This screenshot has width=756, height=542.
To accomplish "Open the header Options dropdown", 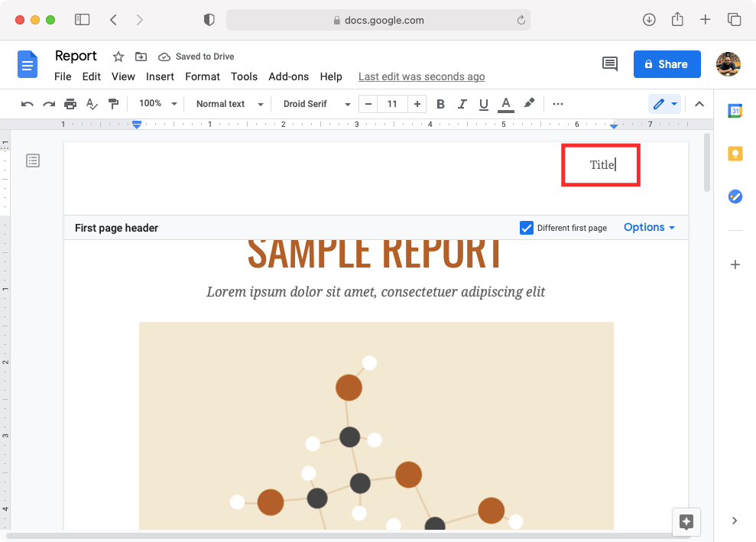I will pos(649,227).
